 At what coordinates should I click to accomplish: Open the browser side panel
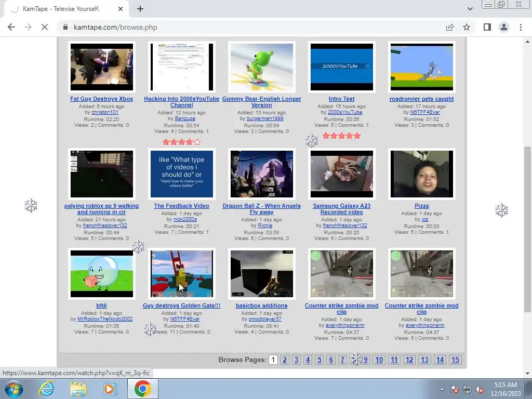pyautogui.click(x=487, y=27)
